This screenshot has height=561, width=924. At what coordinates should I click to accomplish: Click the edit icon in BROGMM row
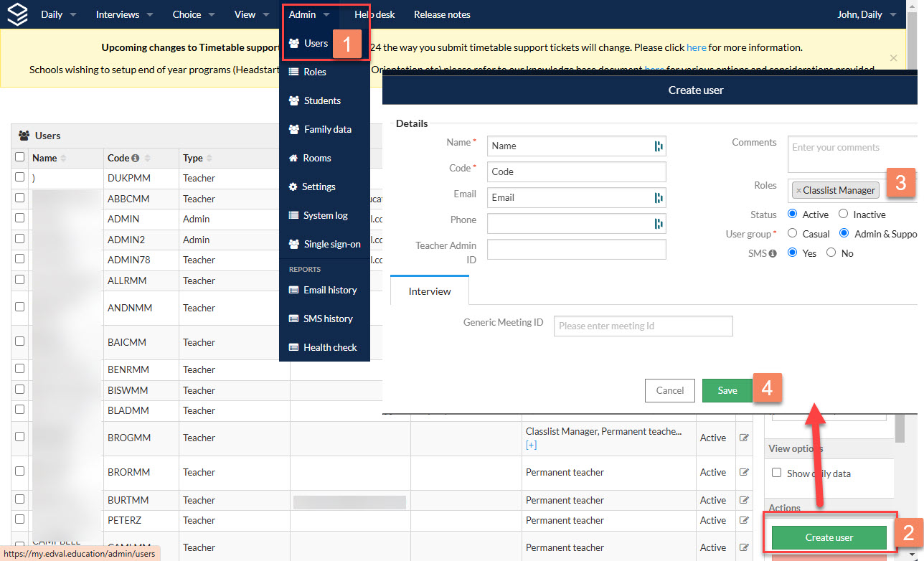click(x=744, y=438)
